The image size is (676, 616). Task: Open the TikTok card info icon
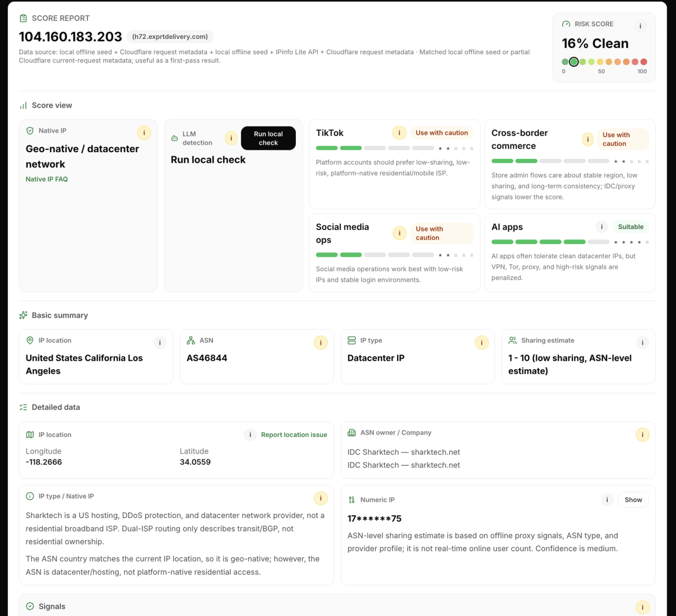point(399,133)
